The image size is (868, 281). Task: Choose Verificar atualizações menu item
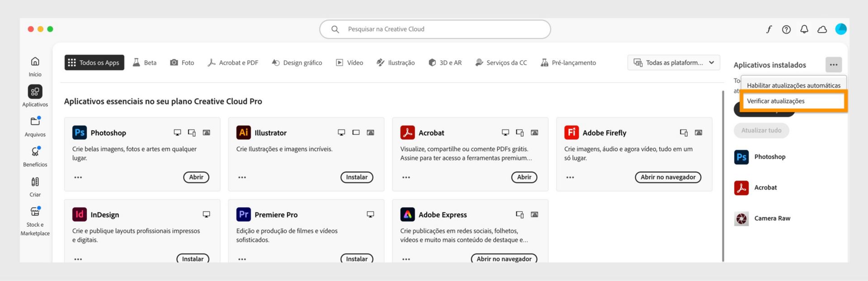tap(793, 101)
